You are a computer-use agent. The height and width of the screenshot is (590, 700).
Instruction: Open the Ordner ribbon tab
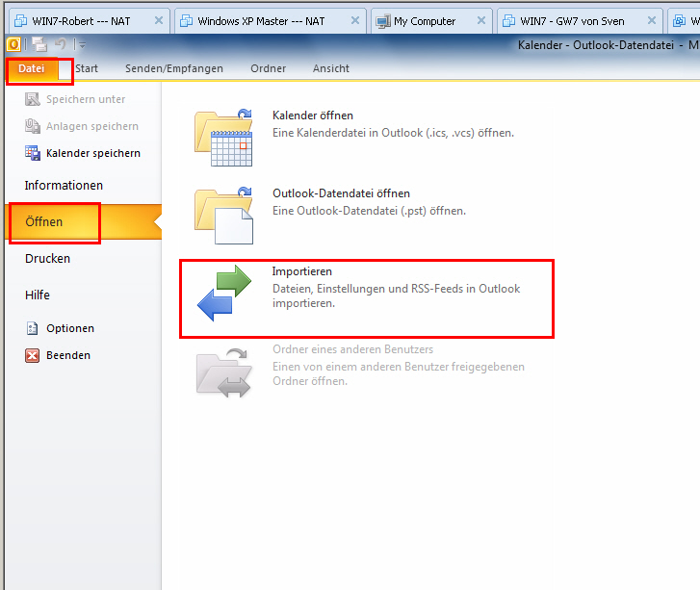[x=268, y=68]
